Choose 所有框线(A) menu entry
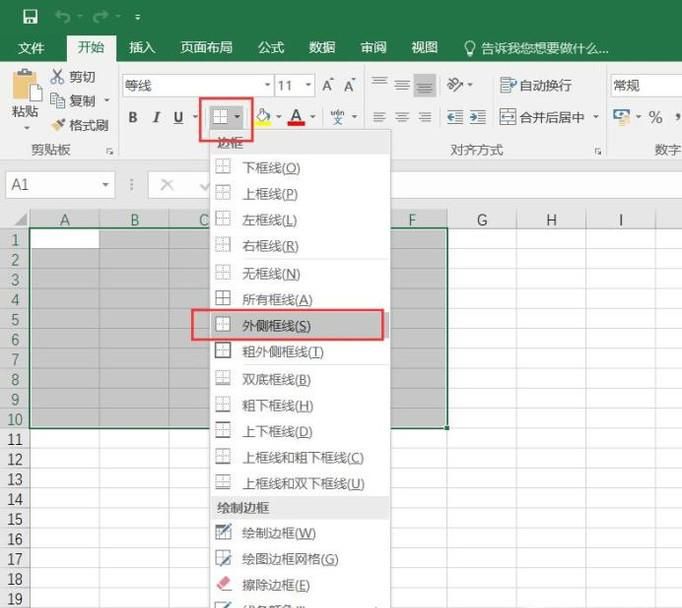682x608 pixels. pos(299,299)
